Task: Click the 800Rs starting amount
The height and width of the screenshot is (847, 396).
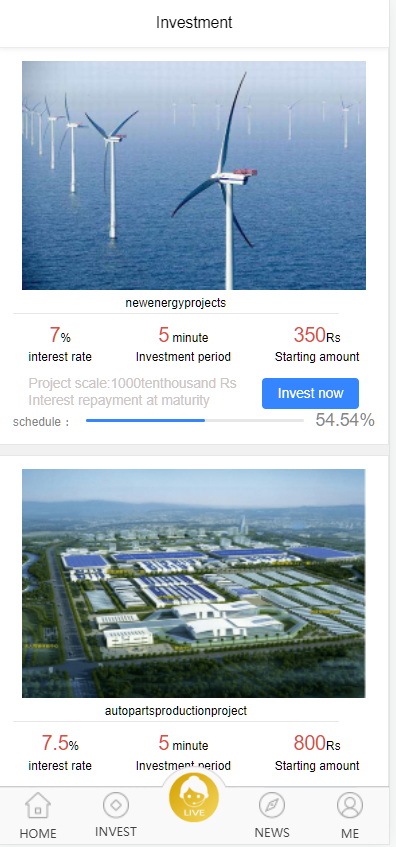Action: point(317,743)
